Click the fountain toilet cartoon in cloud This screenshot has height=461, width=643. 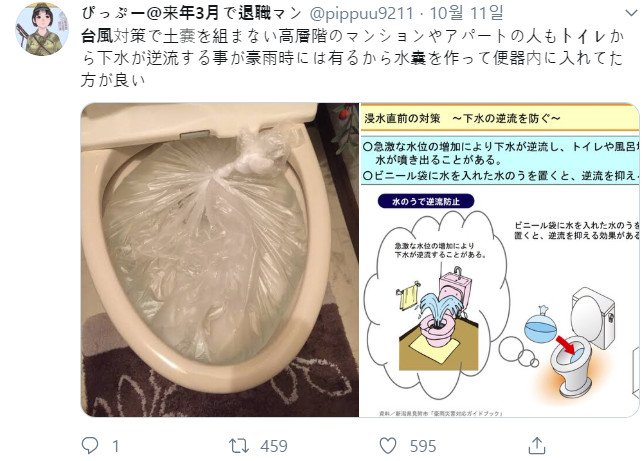pos(438,319)
